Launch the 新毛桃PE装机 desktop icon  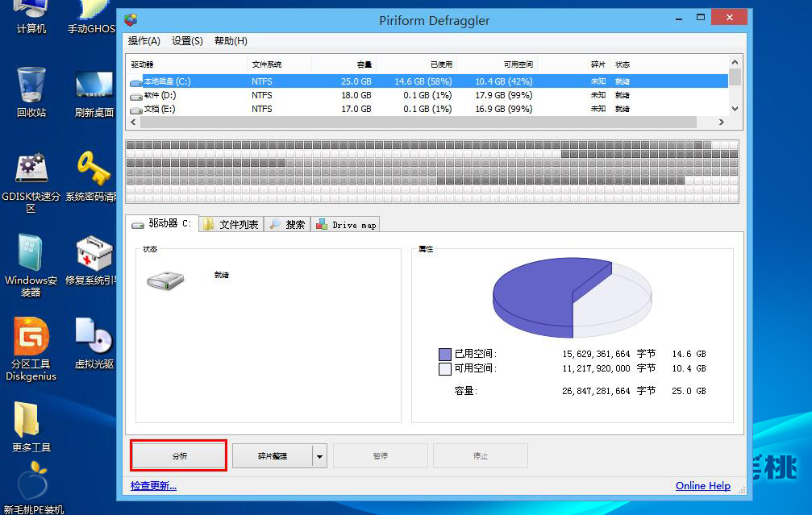pyautogui.click(x=33, y=488)
